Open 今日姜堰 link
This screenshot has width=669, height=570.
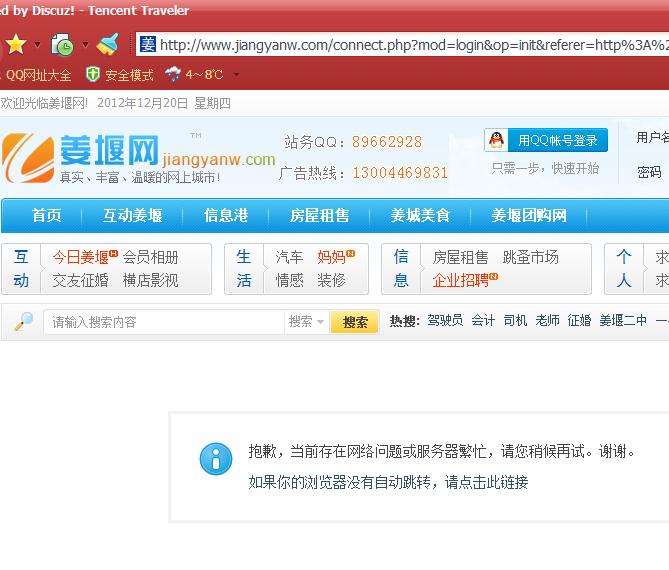[x=81, y=257]
